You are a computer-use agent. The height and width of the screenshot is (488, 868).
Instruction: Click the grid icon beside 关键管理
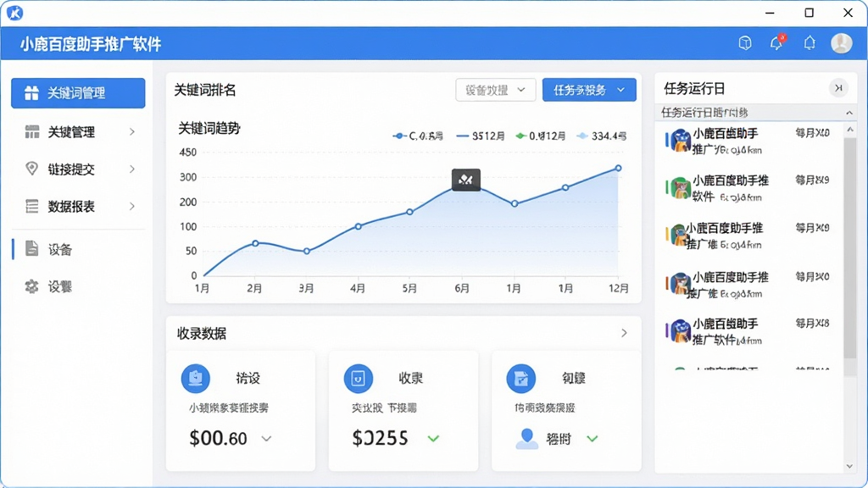pyautogui.click(x=32, y=131)
